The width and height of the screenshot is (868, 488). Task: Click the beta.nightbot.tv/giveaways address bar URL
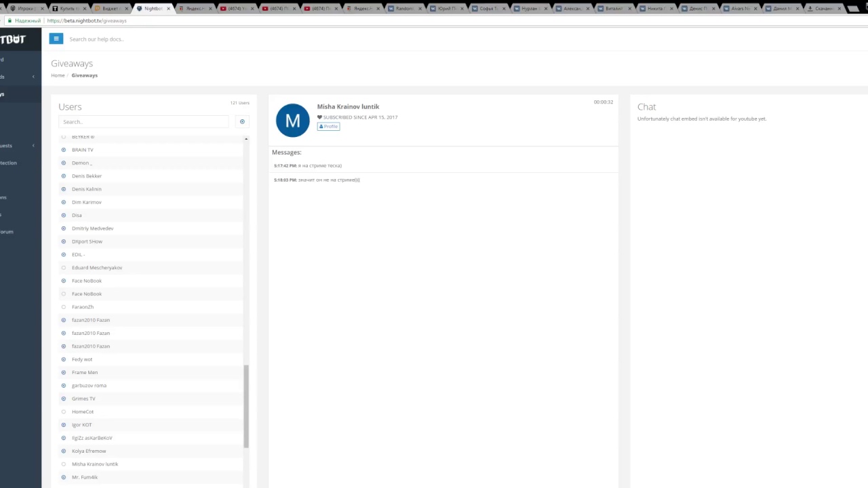tap(87, 21)
